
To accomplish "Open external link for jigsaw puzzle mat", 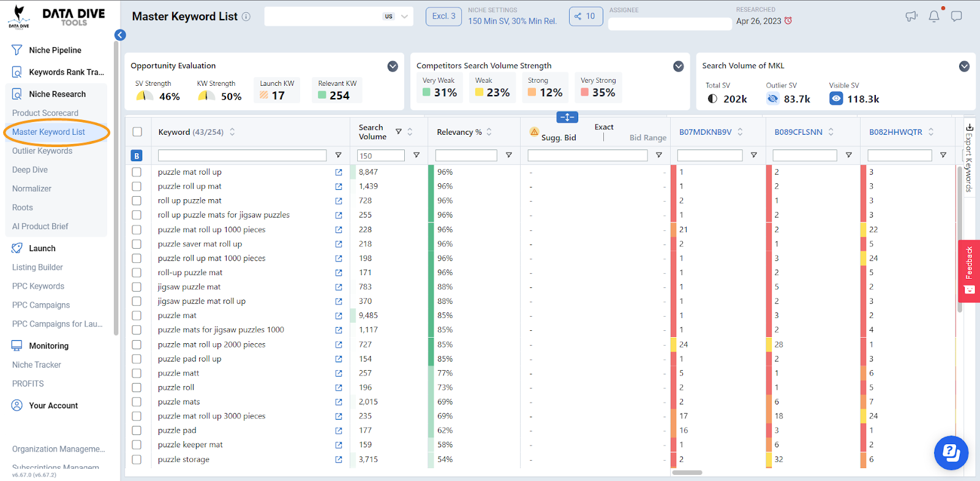I will click(x=339, y=287).
